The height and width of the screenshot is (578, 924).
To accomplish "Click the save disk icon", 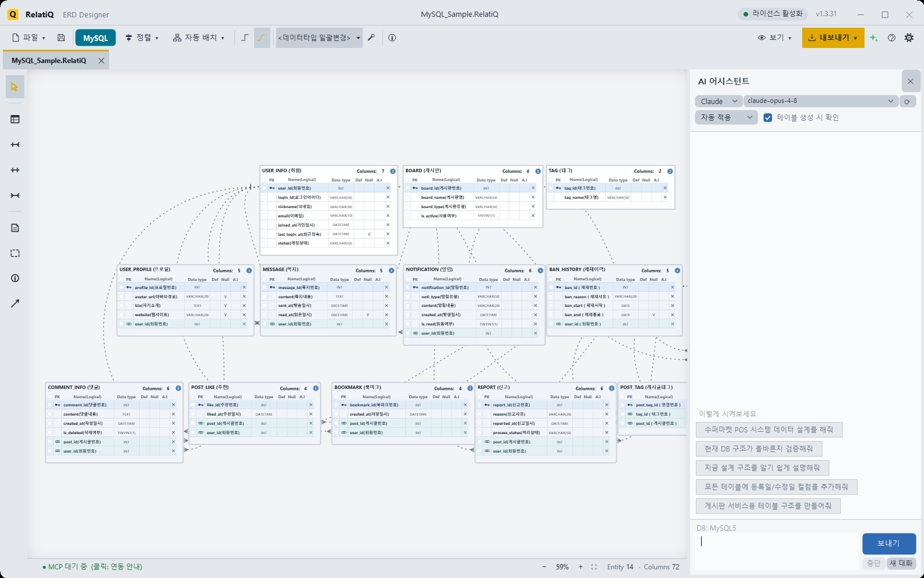I will point(61,38).
